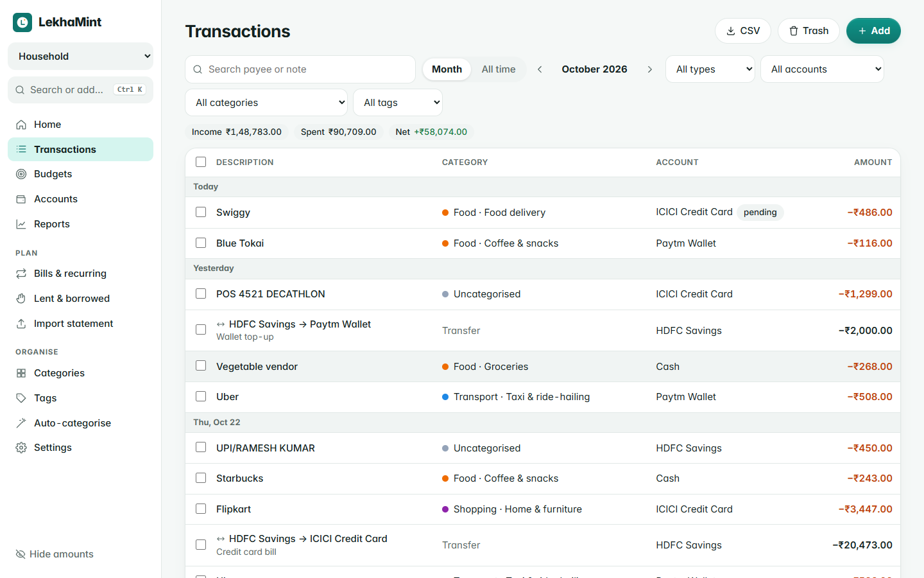Tick the Uber transaction checkbox

[201, 396]
